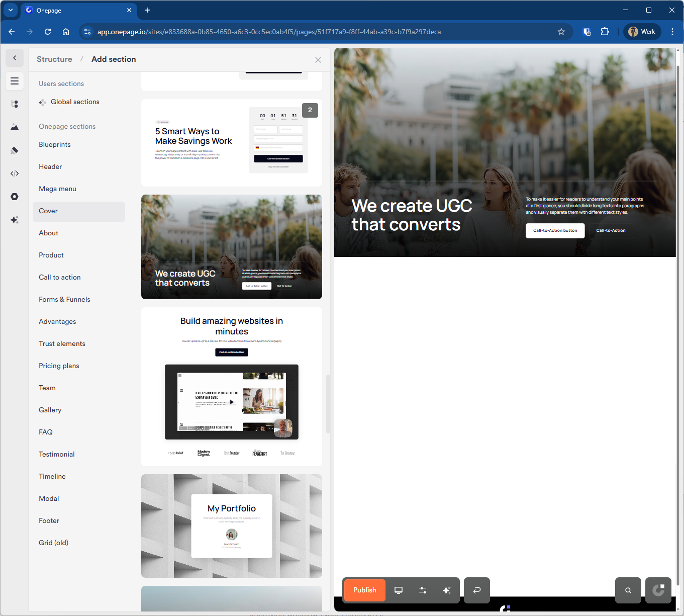The width and height of the screenshot is (684, 616).
Task: Expand the tab search dropdown
Action: (x=11, y=10)
